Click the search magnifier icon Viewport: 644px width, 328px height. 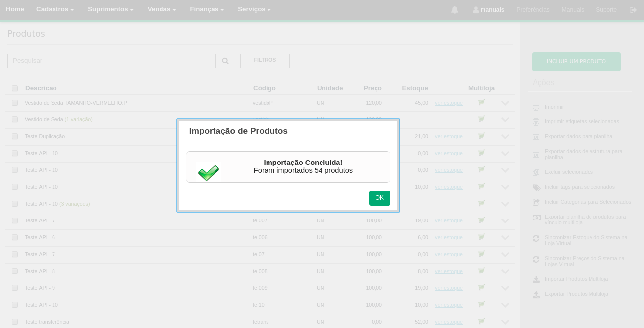225,61
